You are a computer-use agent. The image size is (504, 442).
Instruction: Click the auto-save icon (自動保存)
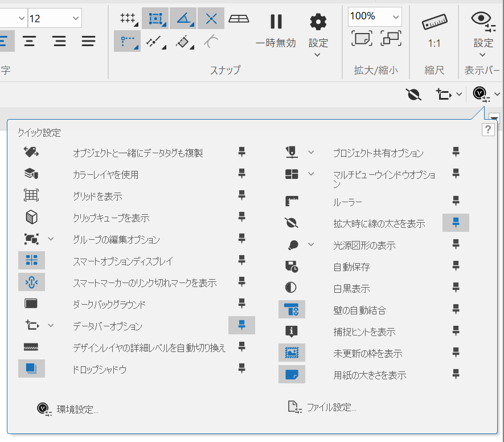[x=292, y=267]
